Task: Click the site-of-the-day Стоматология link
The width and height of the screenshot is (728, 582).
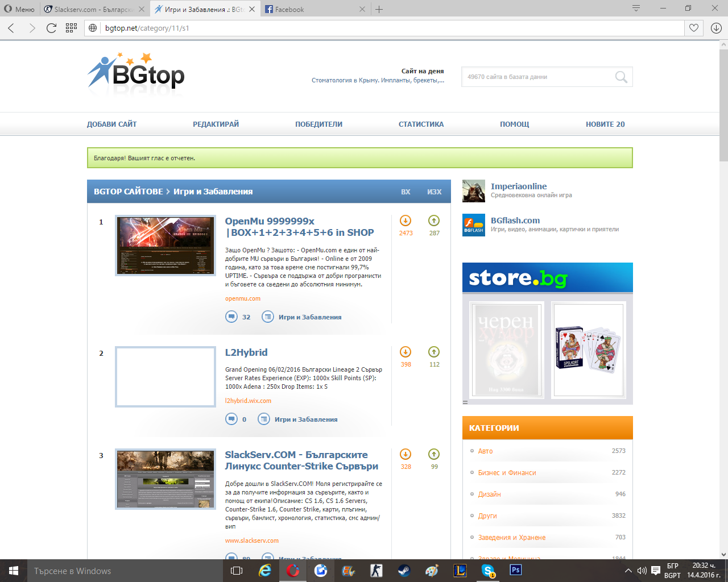Action: (378, 80)
